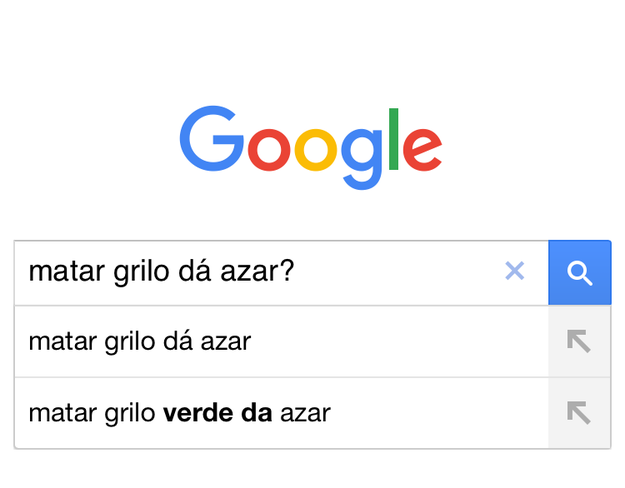625x488 pixels.
Task: Clear the search query with the X
Action: [515, 271]
